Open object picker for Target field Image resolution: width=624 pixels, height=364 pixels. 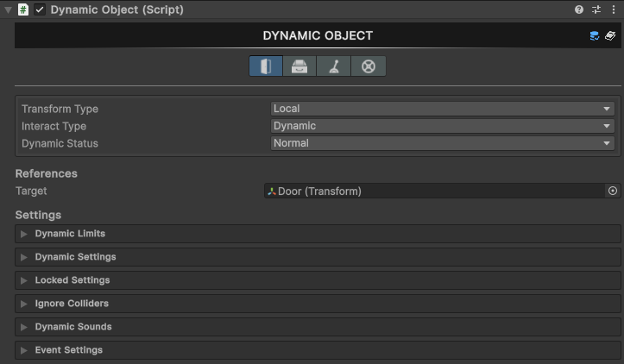pyautogui.click(x=613, y=191)
